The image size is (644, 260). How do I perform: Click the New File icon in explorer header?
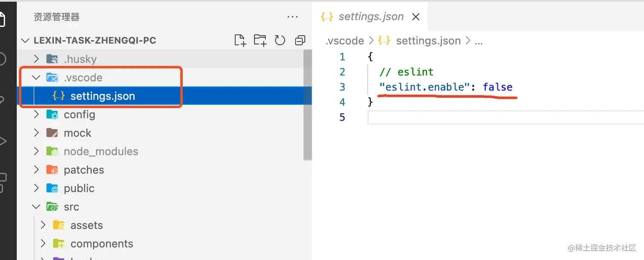[240, 40]
